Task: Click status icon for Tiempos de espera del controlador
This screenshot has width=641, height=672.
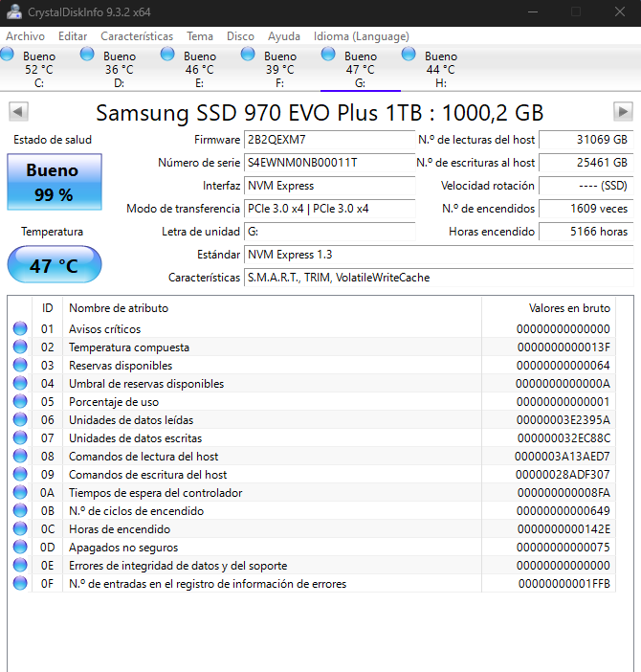Action: coord(20,492)
